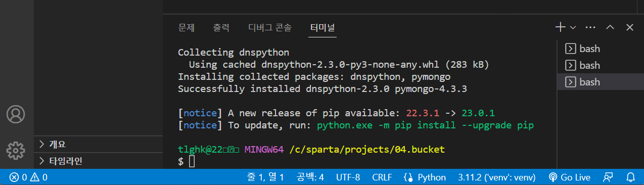Click text 'Successfully installed dnspython-2.3.0 pymongo-4.3.3'
Screen dimensions: 644x185
322,89
